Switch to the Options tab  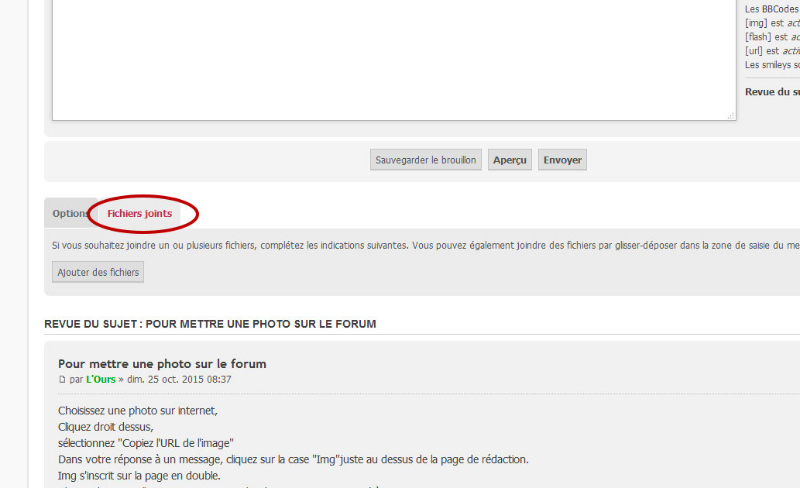pos(68,214)
